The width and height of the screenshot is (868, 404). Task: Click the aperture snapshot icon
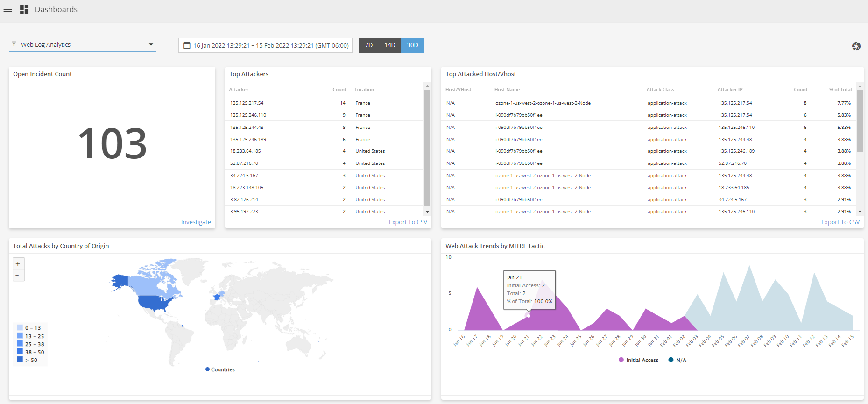click(856, 46)
